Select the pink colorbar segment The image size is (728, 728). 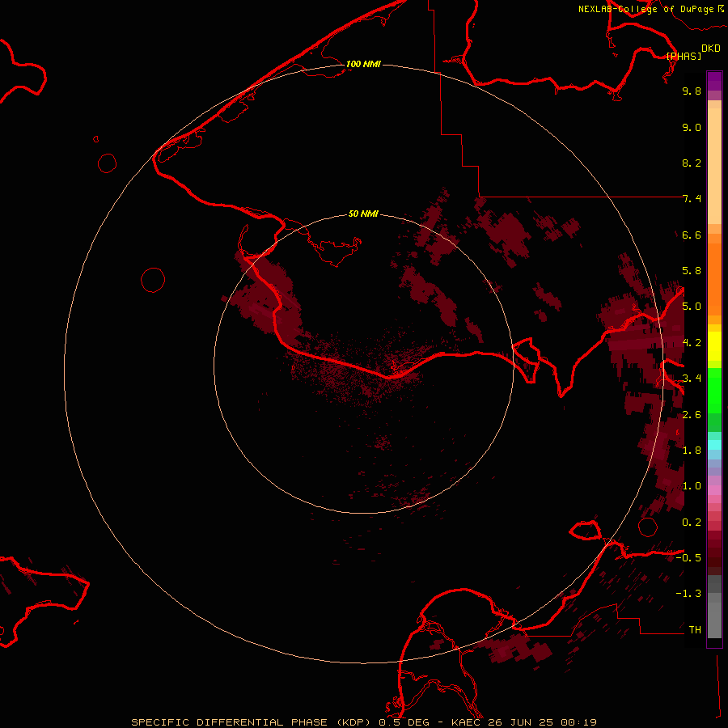[x=714, y=490]
